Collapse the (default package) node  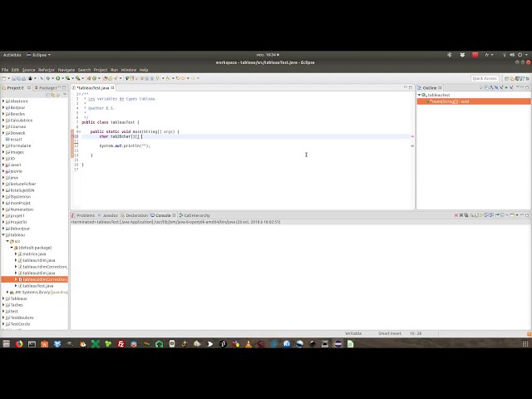click(x=12, y=248)
